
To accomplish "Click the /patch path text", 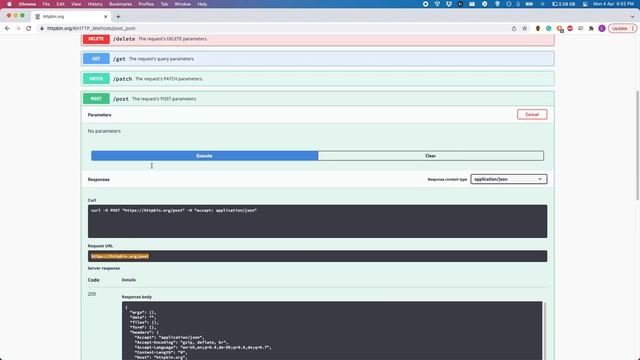I will [x=122, y=79].
